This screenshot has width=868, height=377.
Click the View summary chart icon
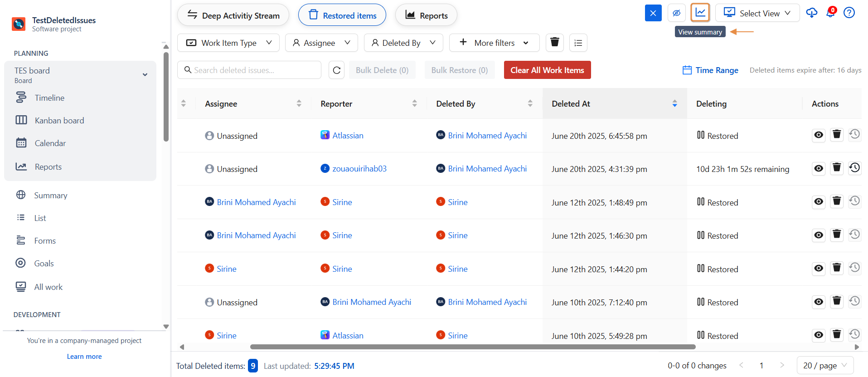(700, 13)
